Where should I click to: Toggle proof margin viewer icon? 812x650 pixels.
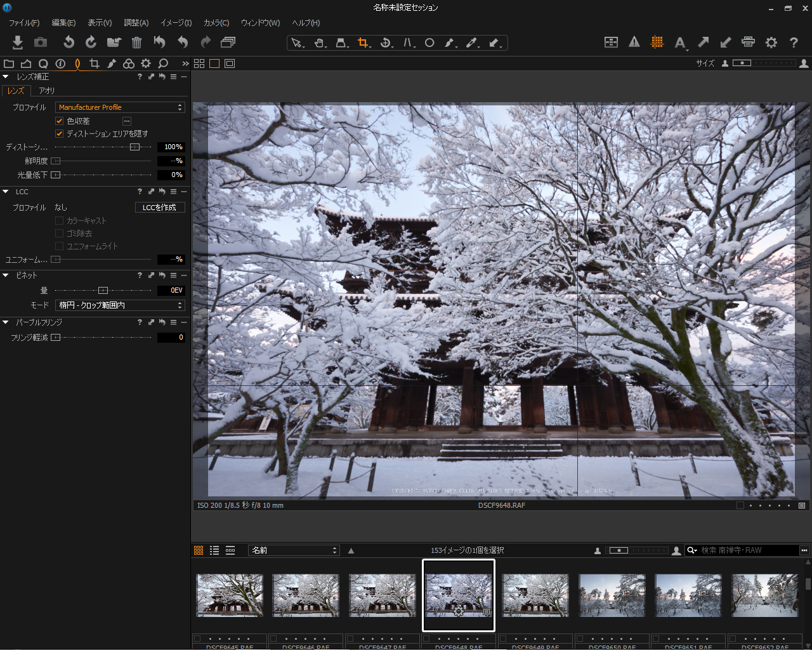click(x=230, y=63)
